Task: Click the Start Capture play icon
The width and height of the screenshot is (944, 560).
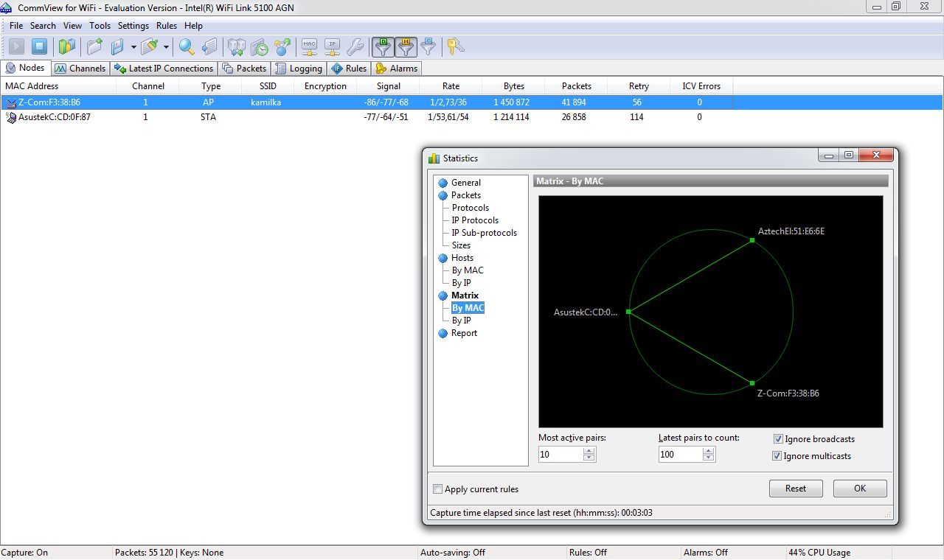Action: pyautogui.click(x=17, y=47)
